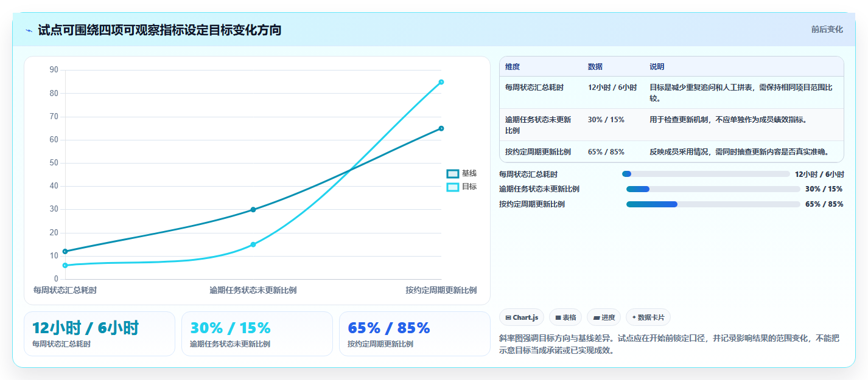
Task: Click the 每周状态汇总耗时 progress bar
Action: click(706, 174)
